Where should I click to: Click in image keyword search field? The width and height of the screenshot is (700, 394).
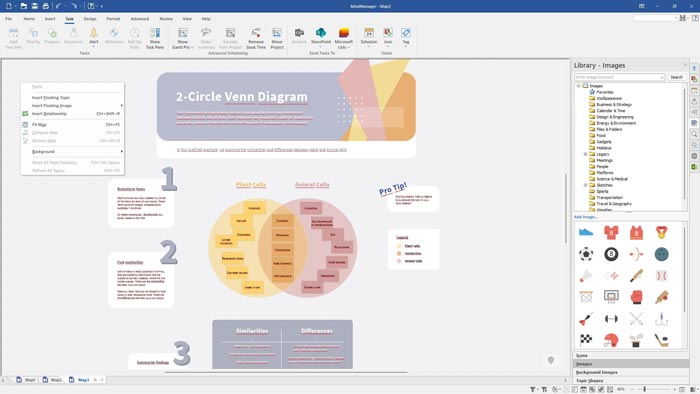click(x=617, y=77)
